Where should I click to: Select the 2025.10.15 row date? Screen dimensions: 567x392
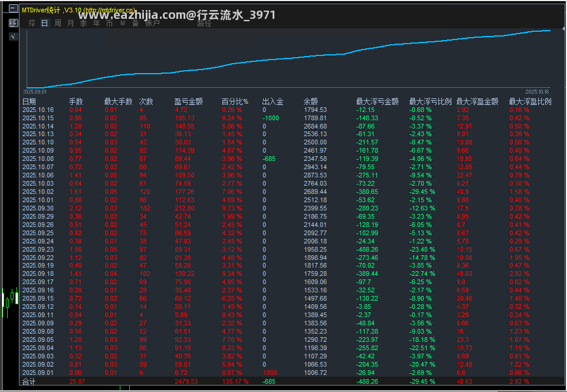[x=38, y=118]
